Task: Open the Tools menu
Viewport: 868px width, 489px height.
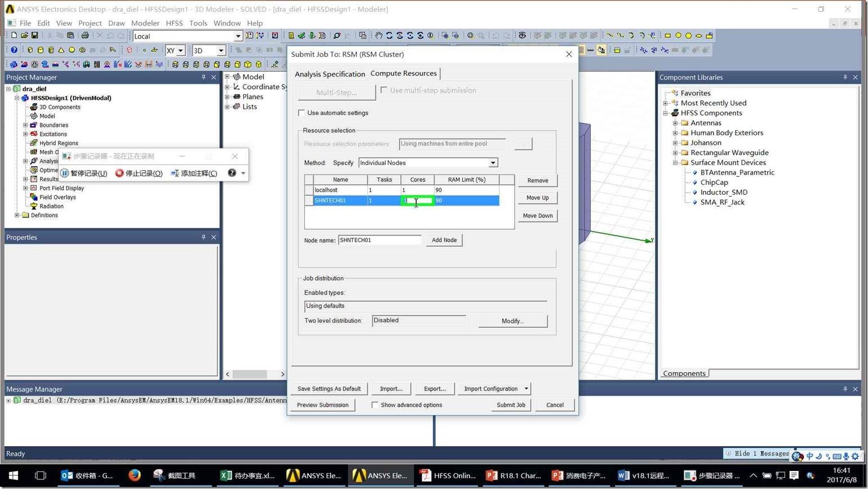Action: pyautogui.click(x=198, y=23)
